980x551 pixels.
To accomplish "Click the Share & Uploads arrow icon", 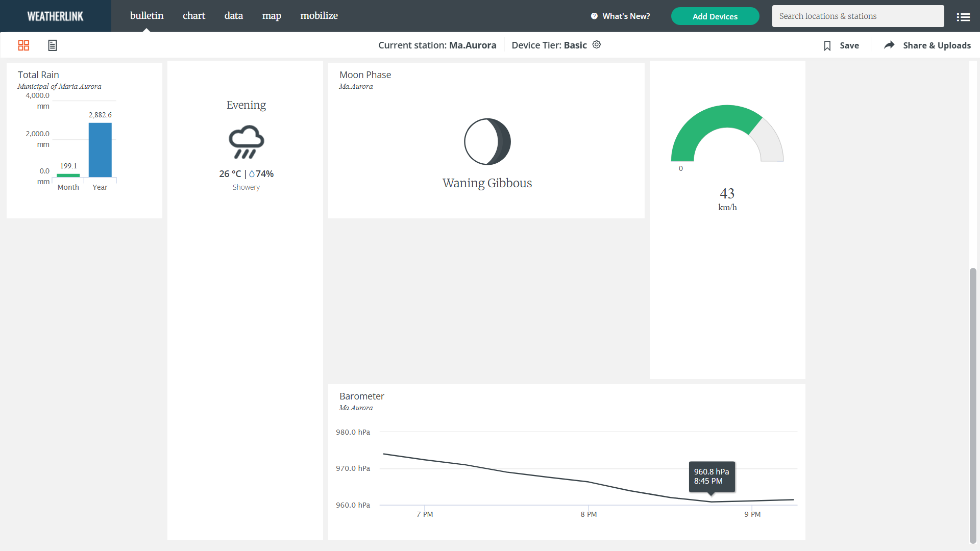I will (889, 45).
